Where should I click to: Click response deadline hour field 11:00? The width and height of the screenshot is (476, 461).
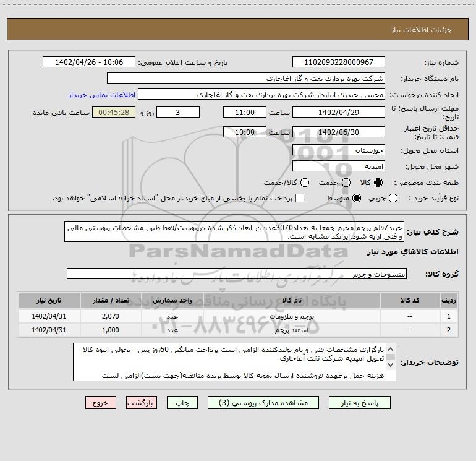click(x=245, y=112)
